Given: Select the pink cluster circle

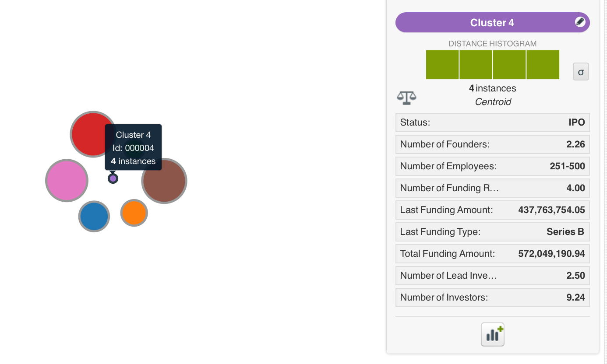Looking at the screenshot, I should [x=67, y=180].
